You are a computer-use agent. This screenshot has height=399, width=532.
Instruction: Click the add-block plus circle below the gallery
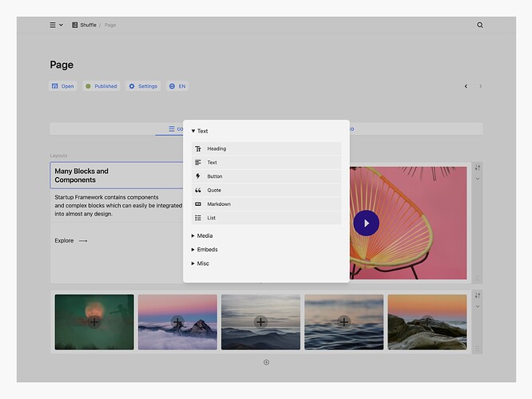(x=266, y=362)
